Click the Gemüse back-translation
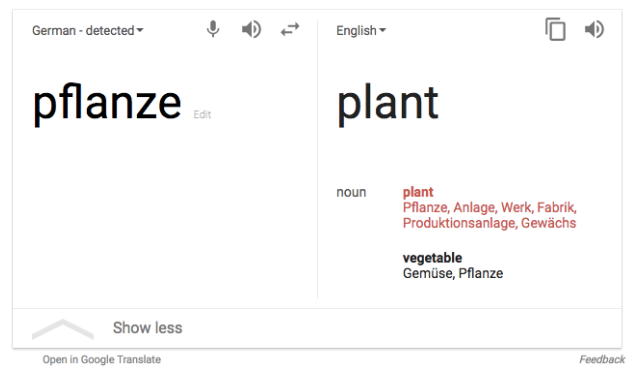 [x=429, y=273]
